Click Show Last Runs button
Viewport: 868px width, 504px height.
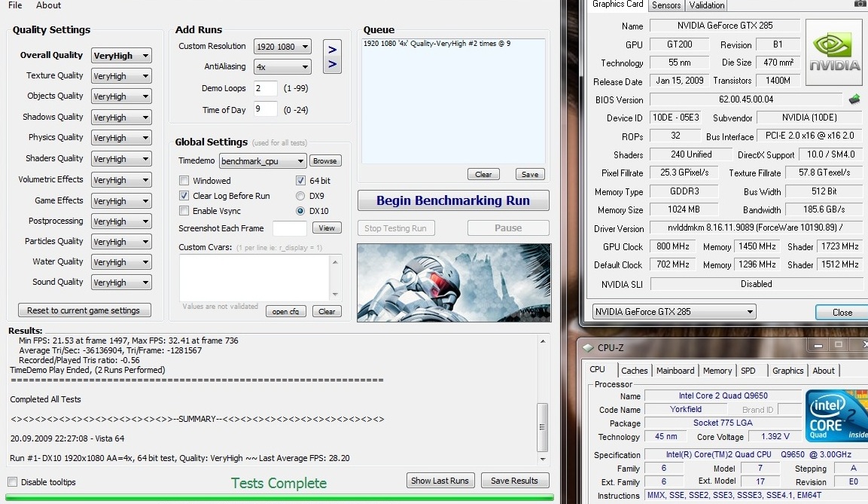click(x=440, y=480)
